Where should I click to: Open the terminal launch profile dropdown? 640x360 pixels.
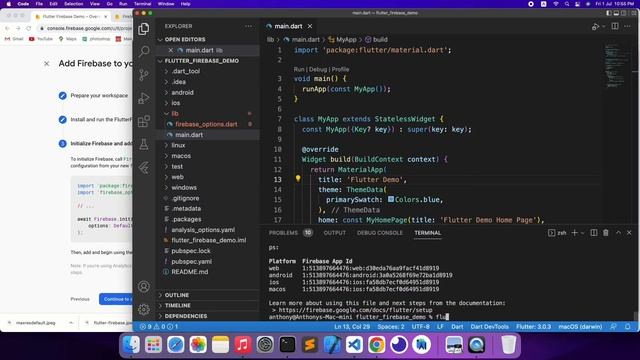coord(582,233)
